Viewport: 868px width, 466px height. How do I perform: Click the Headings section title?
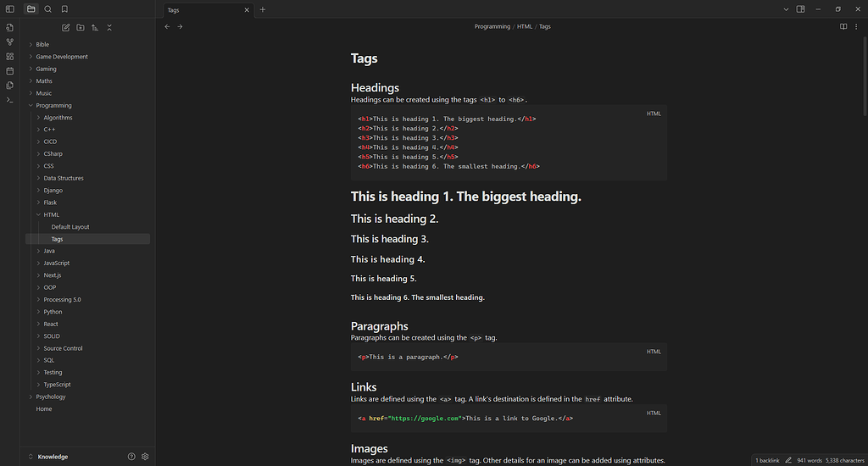tap(375, 87)
